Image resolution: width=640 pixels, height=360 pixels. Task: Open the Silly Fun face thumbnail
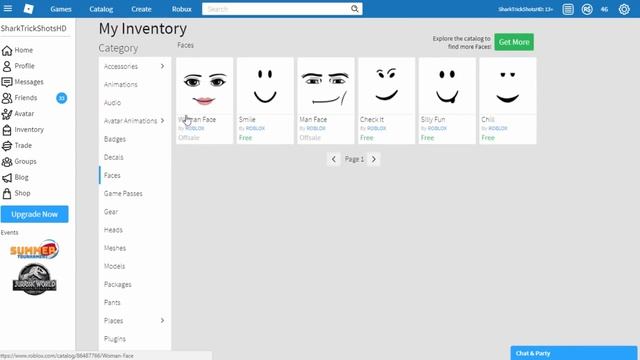coord(447,86)
